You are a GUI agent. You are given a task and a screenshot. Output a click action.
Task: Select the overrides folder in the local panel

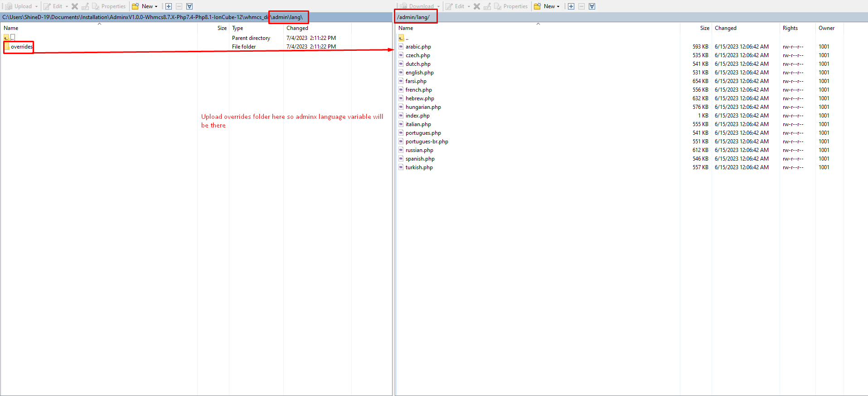coord(21,47)
